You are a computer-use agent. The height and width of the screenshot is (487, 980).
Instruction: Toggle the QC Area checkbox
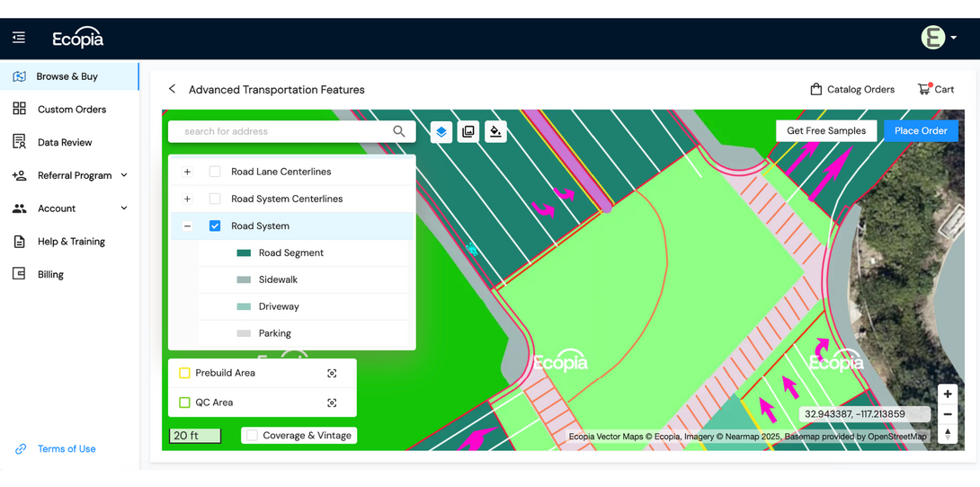[x=184, y=403]
